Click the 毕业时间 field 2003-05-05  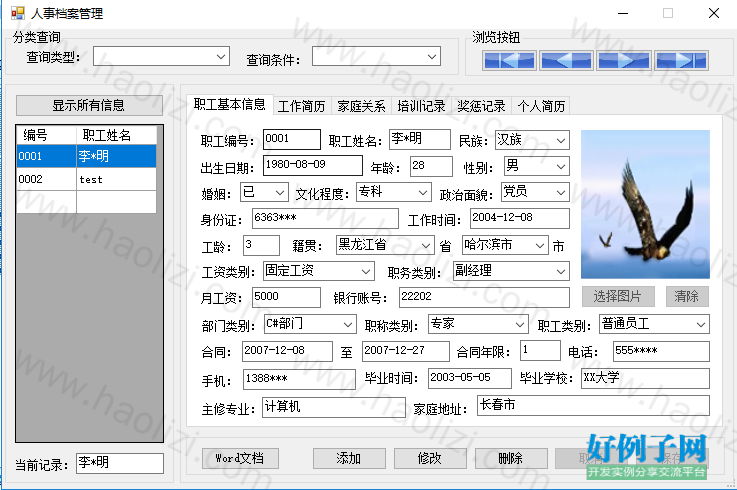(x=470, y=379)
